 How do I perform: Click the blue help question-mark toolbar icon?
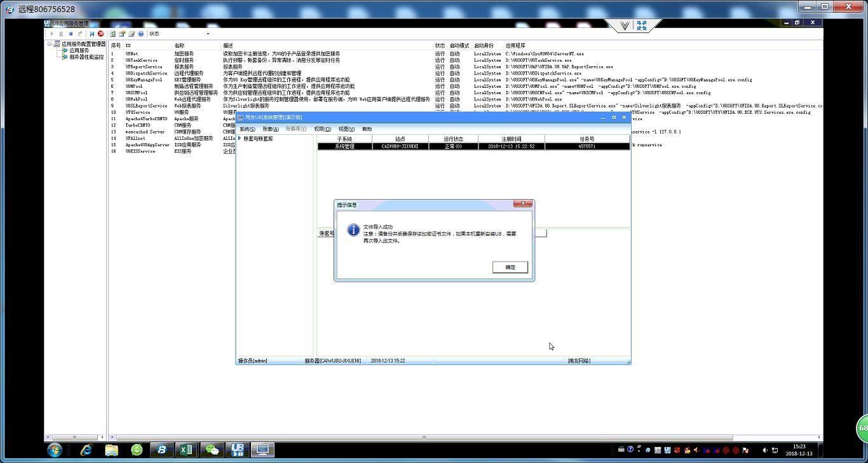(x=140, y=34)
